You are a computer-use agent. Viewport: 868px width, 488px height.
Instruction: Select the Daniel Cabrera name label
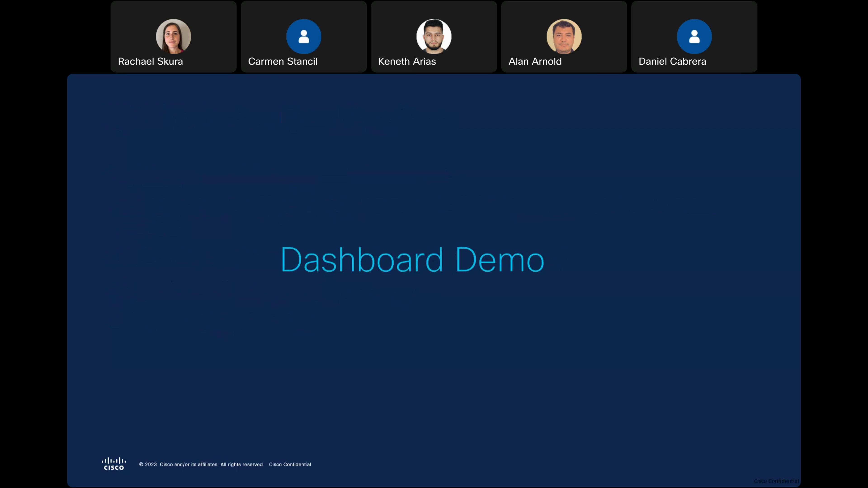pyautogui.click(x=672, y=61)
